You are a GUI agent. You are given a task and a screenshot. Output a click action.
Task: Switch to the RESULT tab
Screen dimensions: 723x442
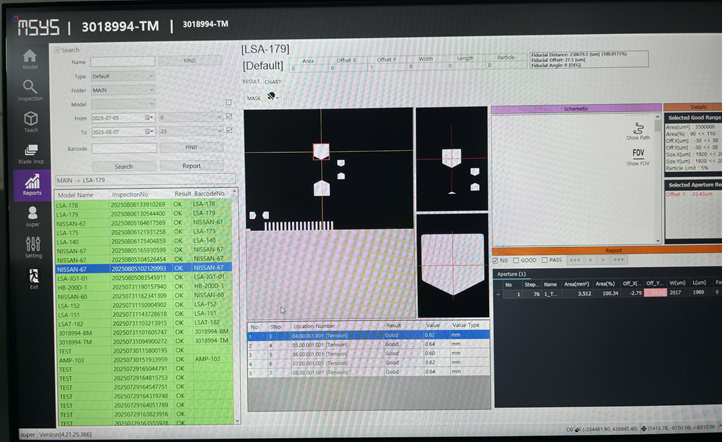[252, 82]
